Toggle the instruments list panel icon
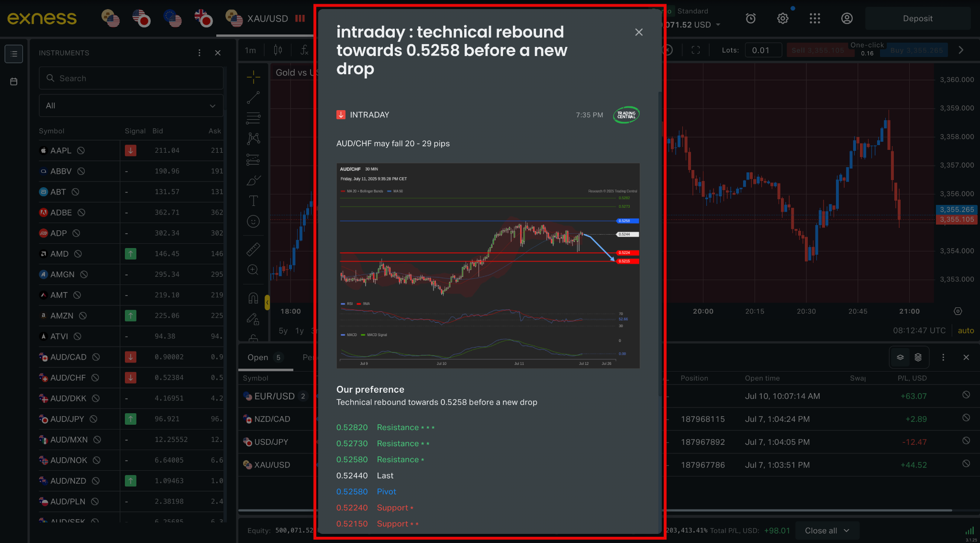 14,54
